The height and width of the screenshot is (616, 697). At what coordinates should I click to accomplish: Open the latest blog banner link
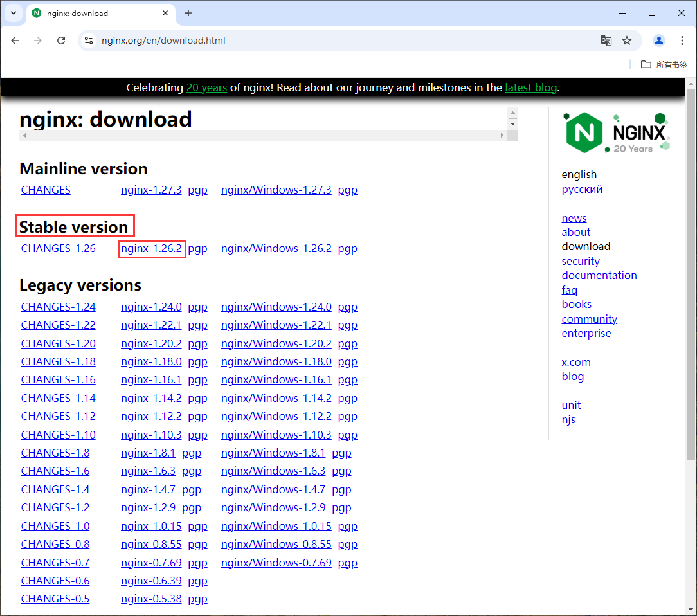[x=530, y=87]
